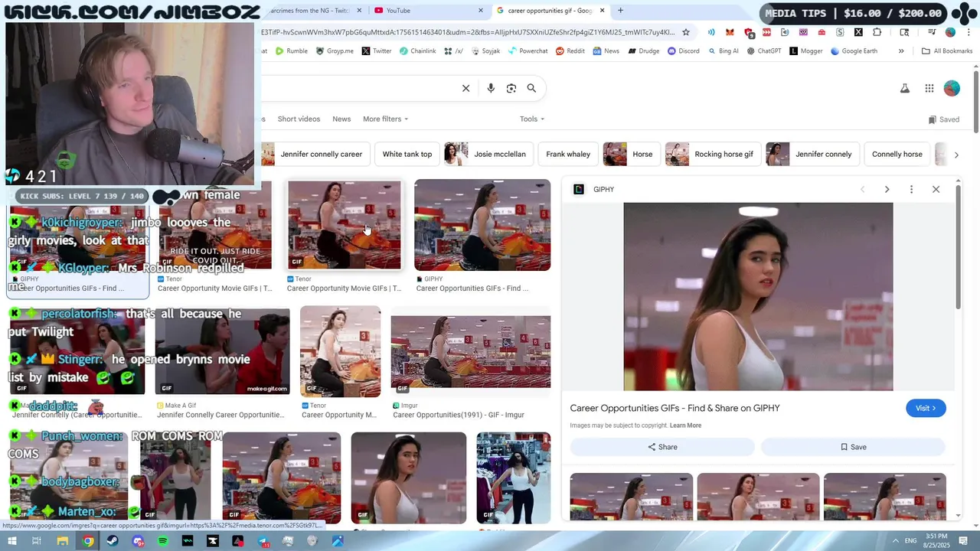Open Google Search Labs flask icon

[x=904, y=88]
